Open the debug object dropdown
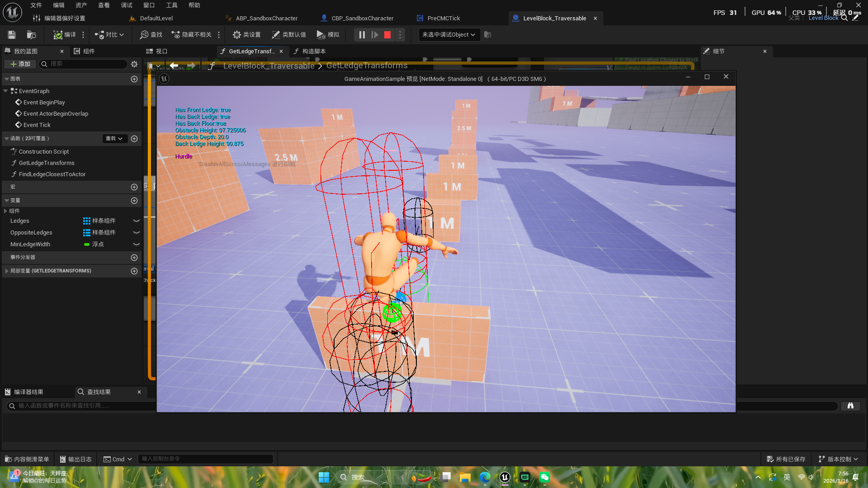Screen dimensions: 868x488 click(x=448, y=35)
